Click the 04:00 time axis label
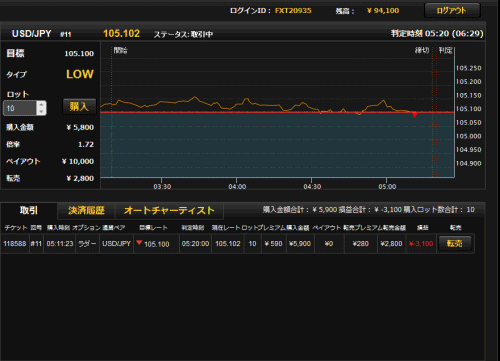 pyautogui.click(x=237, y=187)
